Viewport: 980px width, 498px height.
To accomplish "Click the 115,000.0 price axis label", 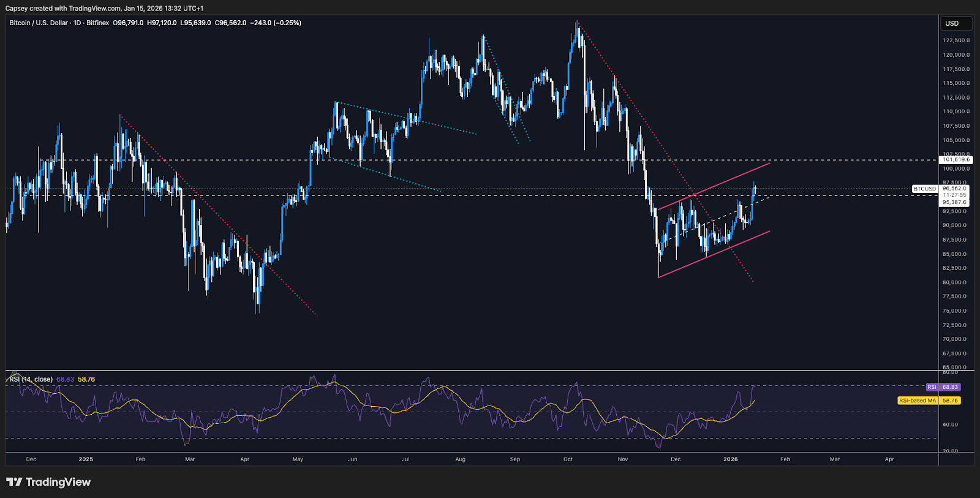I will click(956, 83).
